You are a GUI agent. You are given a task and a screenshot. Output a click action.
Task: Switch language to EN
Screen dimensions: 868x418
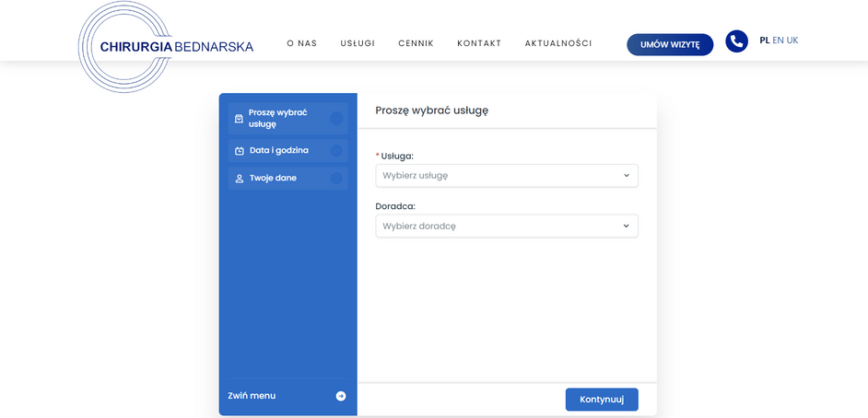pos(779,41)
